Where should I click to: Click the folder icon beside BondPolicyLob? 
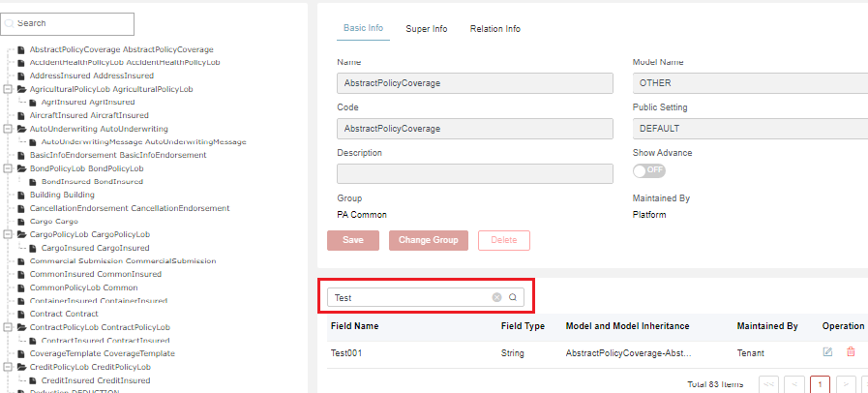point(21,168)
